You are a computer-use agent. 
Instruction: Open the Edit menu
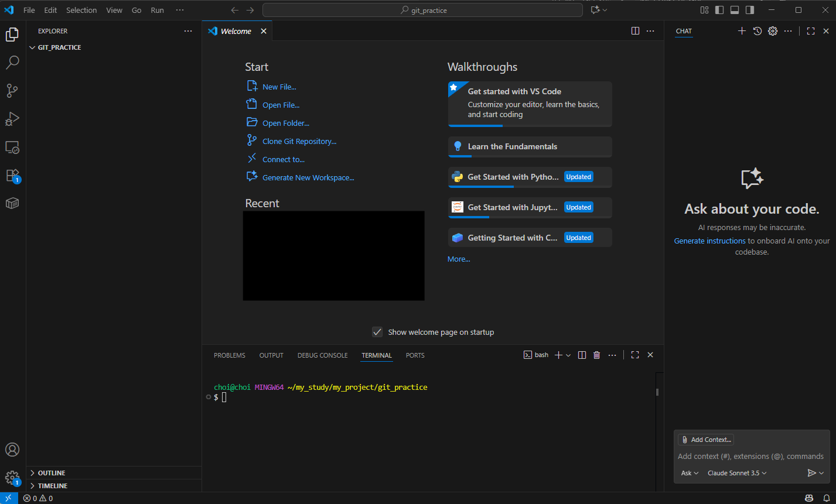pos(50,10)
